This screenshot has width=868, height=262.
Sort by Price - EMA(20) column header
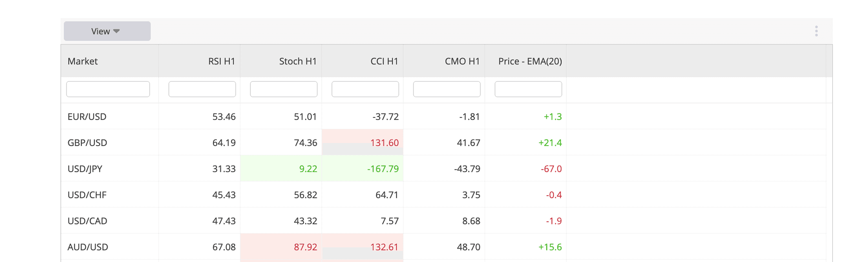pos(530,61)
